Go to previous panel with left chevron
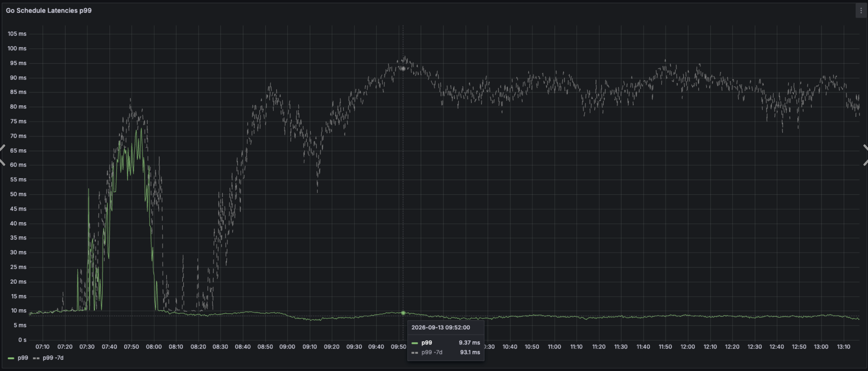This screenshot has height=371, width=868. point(2,155)
